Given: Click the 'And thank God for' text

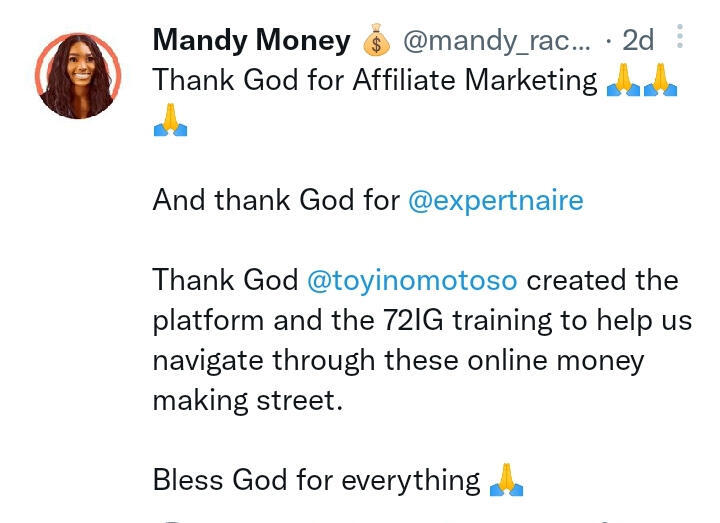Looking at the screenshot, I should point(275,200).
